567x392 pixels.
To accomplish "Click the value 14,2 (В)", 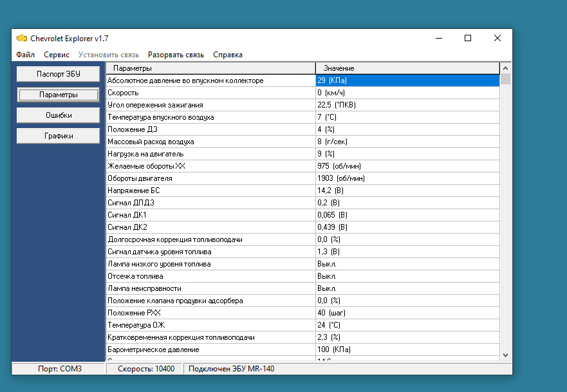I will pyautogui.click(x=407, y=191).
